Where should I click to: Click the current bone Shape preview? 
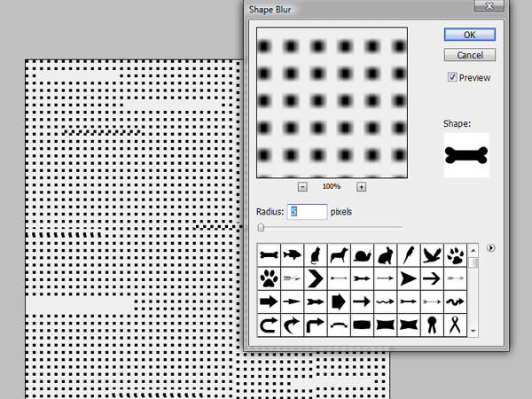click(466, 155)
